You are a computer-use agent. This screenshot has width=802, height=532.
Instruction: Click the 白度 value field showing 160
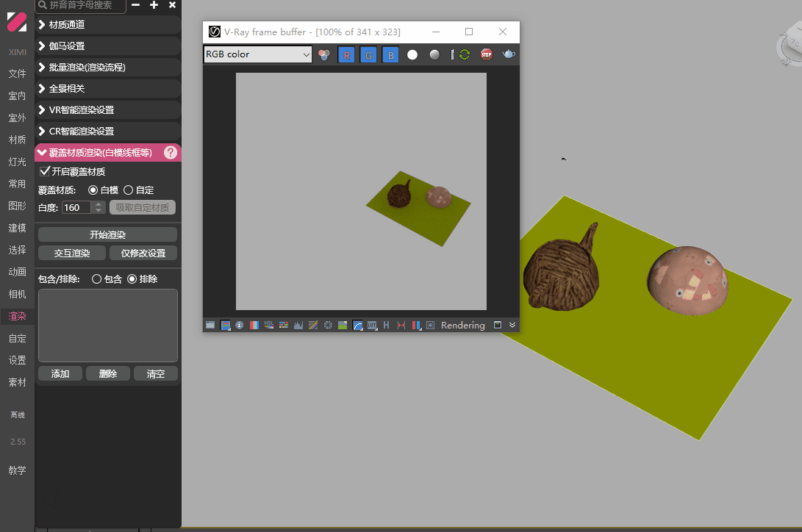tap(76, 207)
